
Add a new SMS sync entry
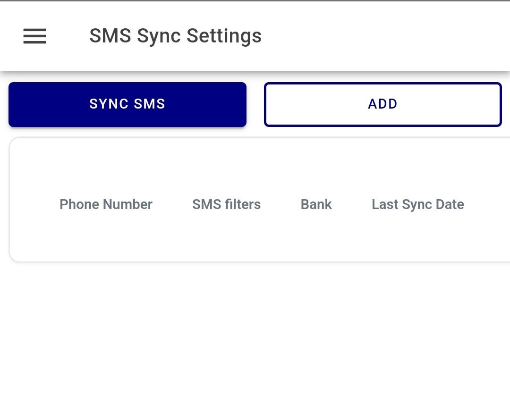382,104
